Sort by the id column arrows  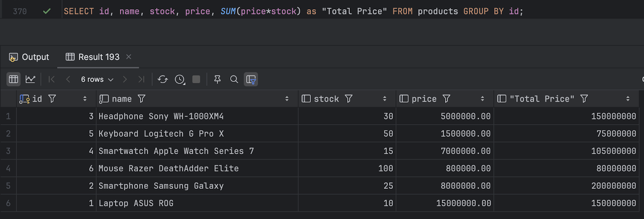(x=85, y=99)
